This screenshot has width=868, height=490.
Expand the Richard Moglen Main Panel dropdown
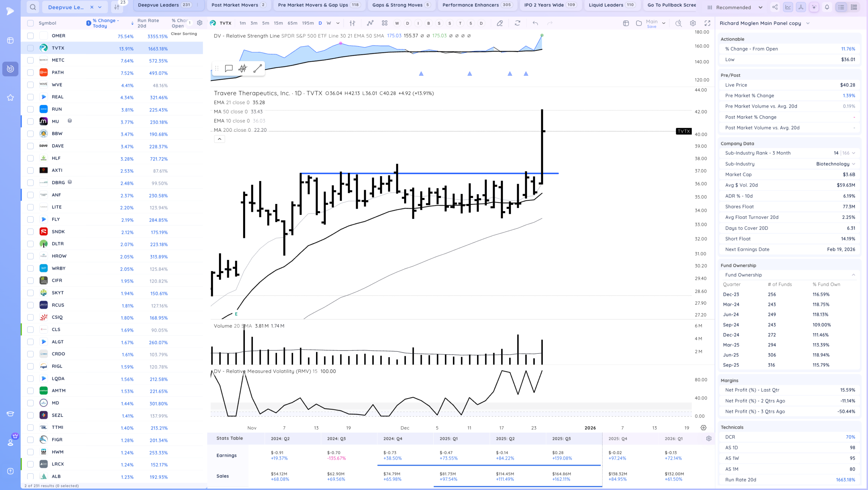tap(808, 23)
